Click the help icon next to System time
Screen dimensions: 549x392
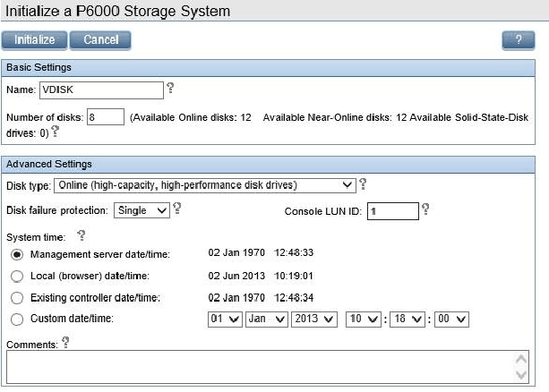tap(81, 235)
